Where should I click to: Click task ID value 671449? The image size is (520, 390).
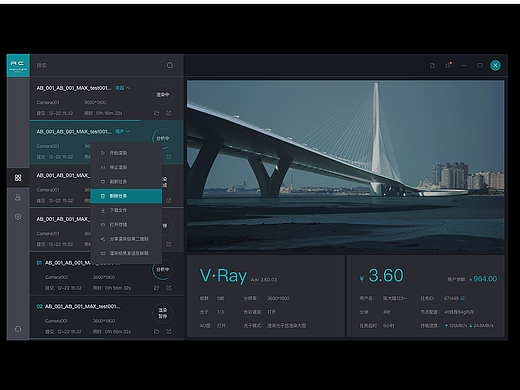click(x=451, y=298)
